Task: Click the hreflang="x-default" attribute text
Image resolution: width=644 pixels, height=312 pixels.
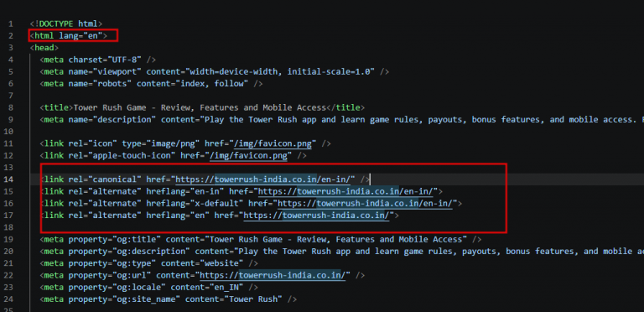Action: click(195, 203)
